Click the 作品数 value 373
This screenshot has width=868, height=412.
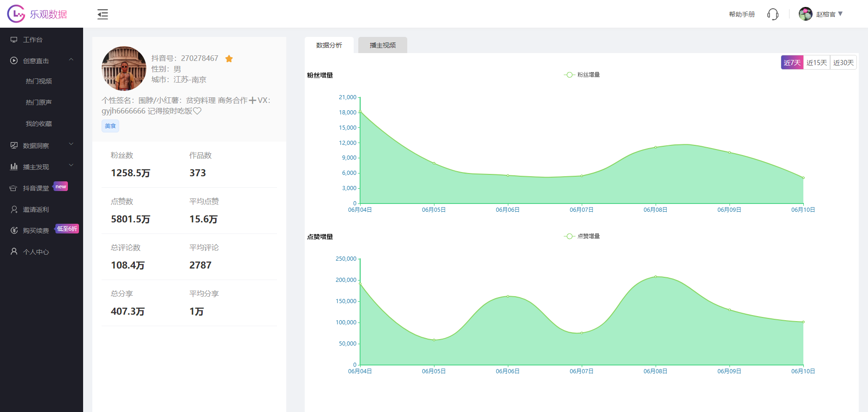(x=198, y=173)
